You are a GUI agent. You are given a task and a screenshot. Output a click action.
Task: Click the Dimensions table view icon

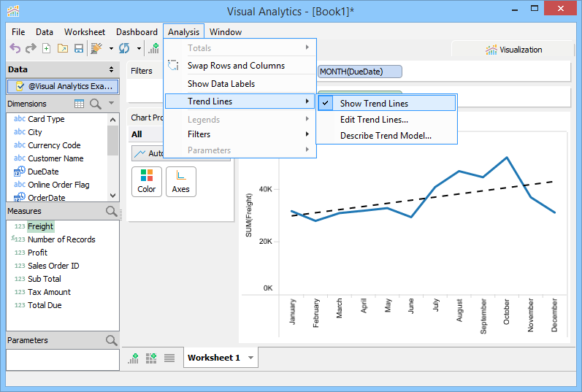click(x=79, y=104)
